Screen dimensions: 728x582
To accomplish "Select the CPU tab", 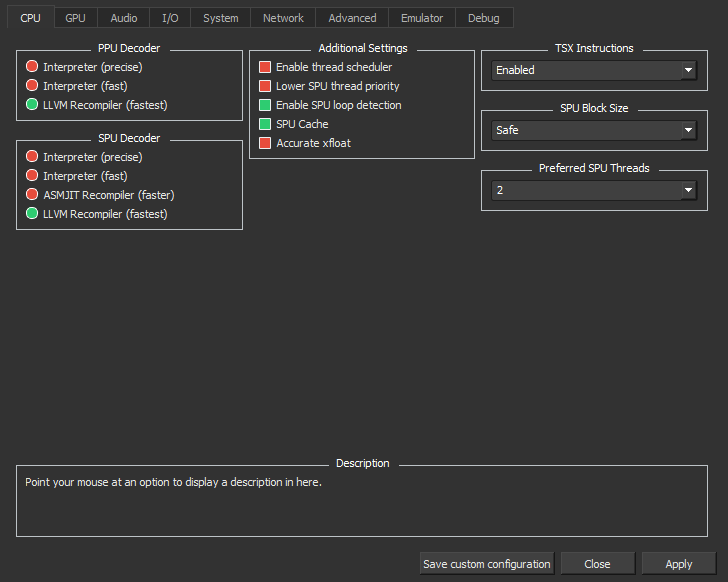I will (31, 18).
